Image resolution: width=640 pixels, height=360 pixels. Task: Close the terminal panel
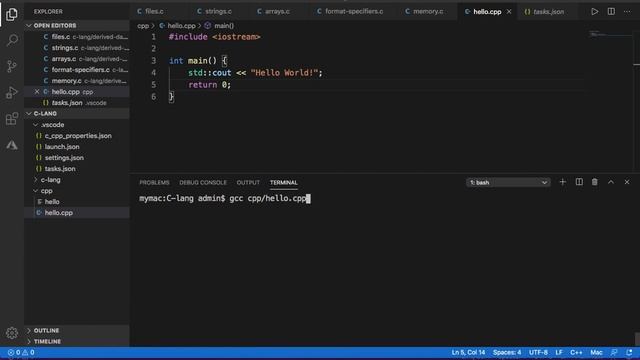pyautogui.click(x=627, y=182)
